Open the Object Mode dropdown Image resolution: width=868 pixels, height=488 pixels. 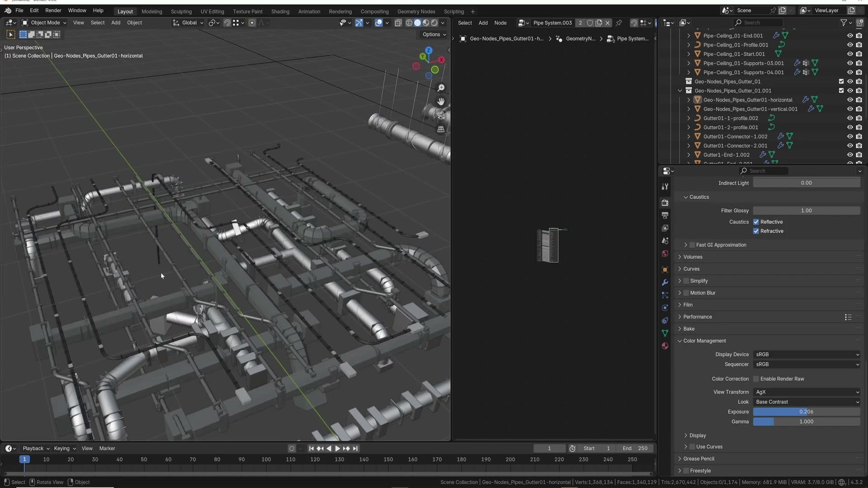pyautogui.click(x=44, y=23)
